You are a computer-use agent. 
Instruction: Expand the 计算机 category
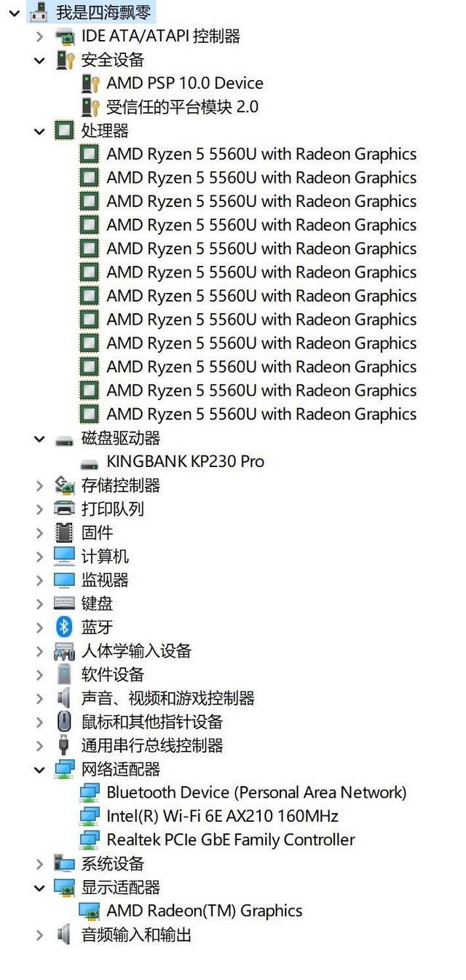(x=39, y=556)
